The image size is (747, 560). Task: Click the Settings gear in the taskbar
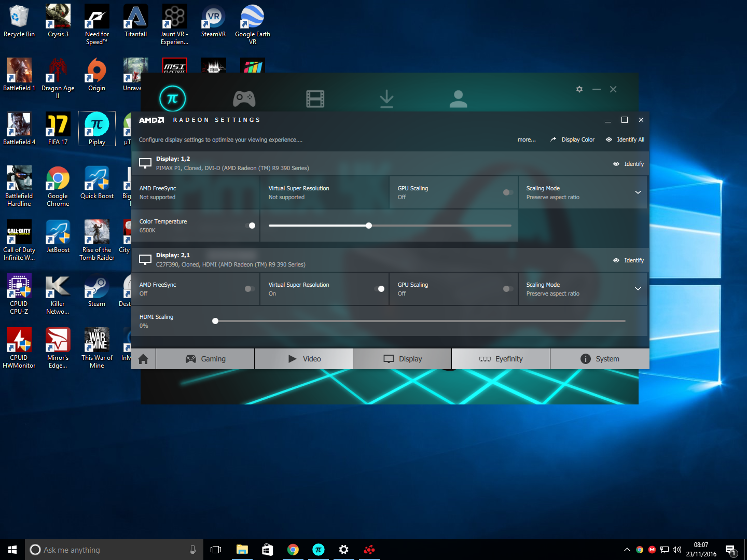coord(343,550)
